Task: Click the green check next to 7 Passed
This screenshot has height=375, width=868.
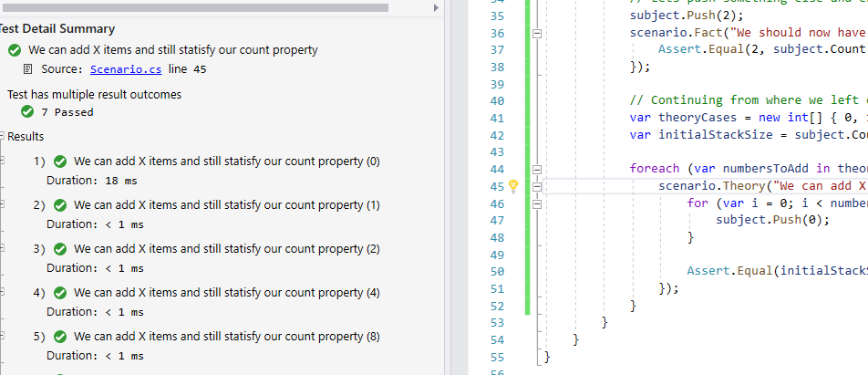Action: 27,112
